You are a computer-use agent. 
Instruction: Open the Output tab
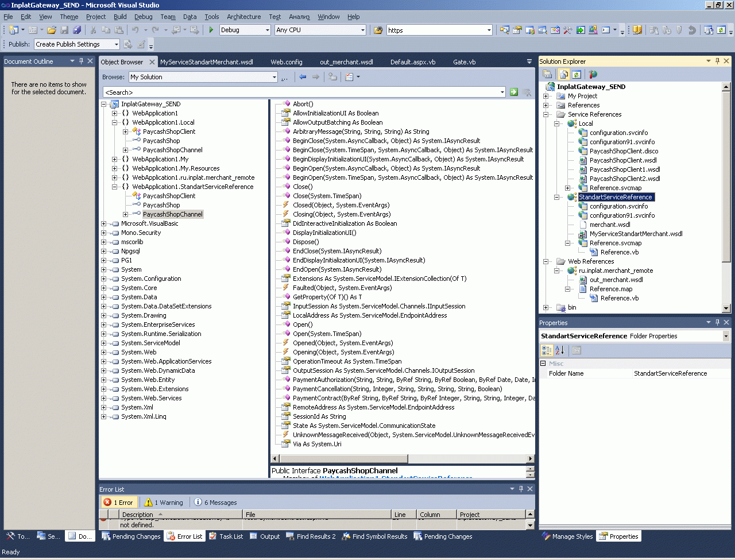pos(265,536)
